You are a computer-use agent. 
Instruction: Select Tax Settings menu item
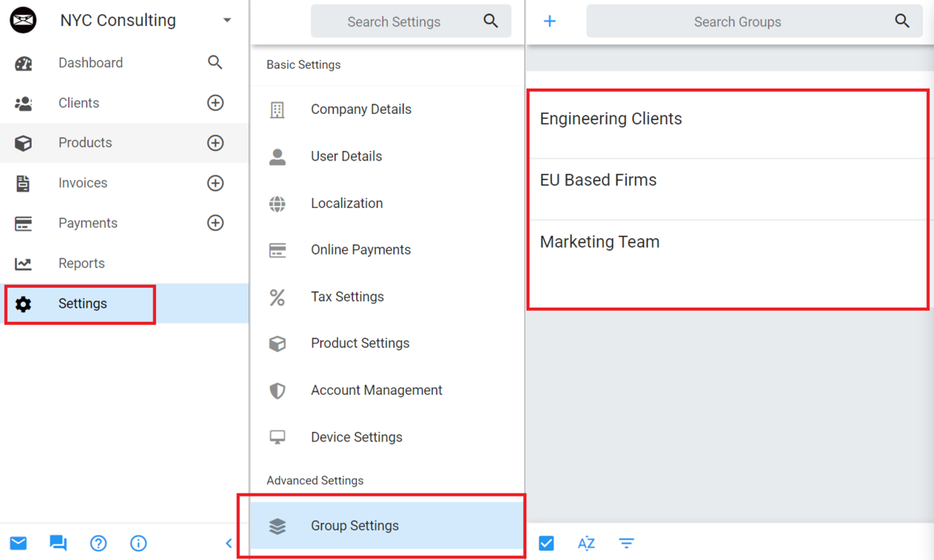(347, 297)
